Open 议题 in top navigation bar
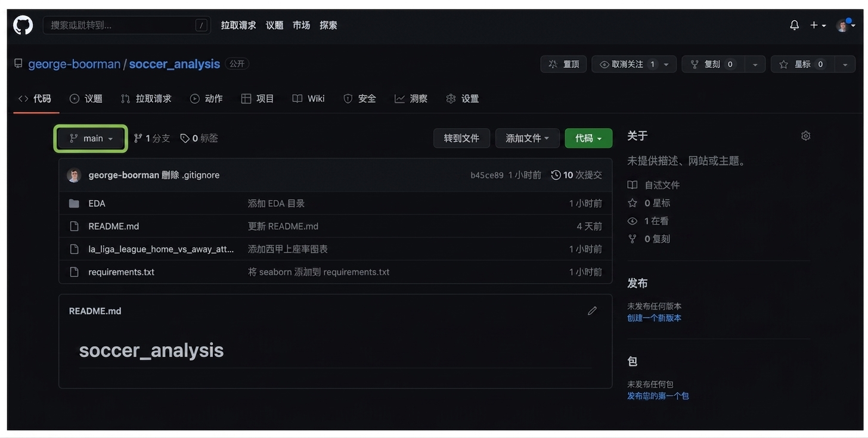 pos(274,25)
